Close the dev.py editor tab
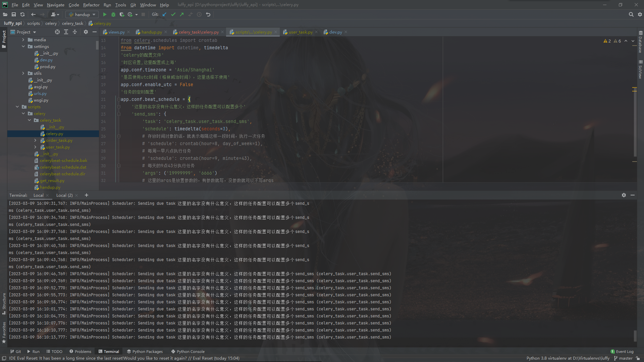The width and height of the screenshot is (644, 362). (x=346, y=32)
